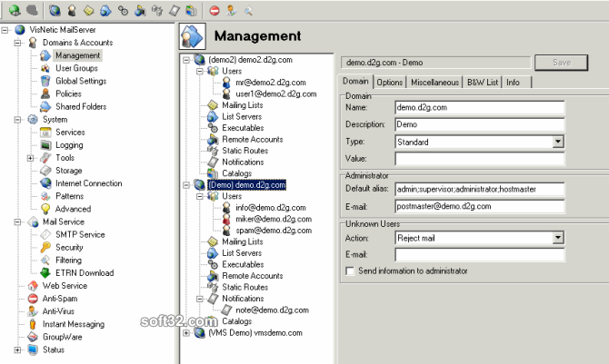Open User Groups in the sidebar
The image size is (609, 364).
click(76, 68)
